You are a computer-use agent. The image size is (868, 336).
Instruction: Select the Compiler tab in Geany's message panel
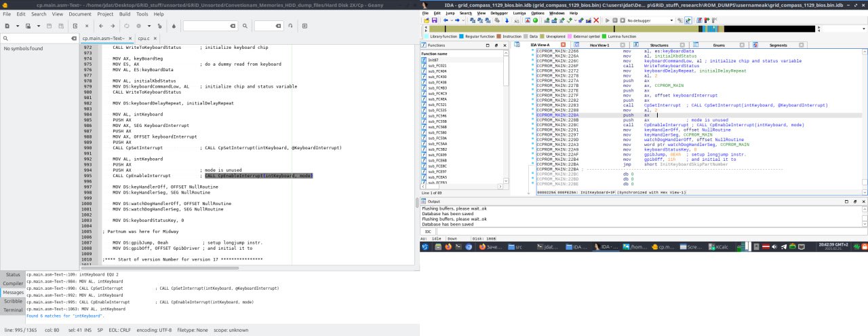click(x=12, y=283)
